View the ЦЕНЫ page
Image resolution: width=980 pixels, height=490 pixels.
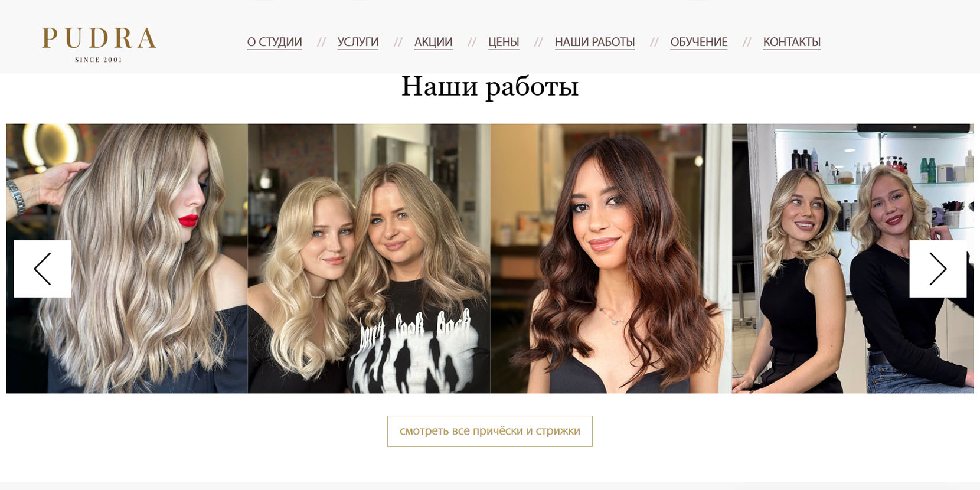tap(504, 42)
